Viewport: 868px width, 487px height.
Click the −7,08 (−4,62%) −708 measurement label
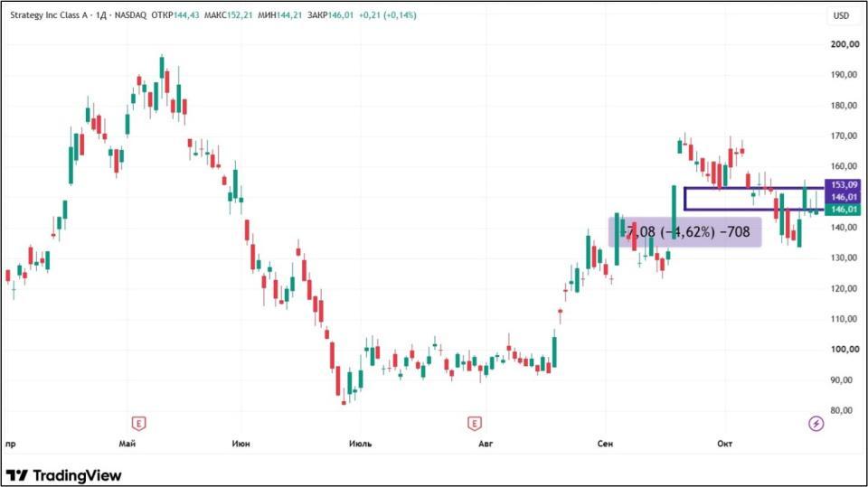[685, 231]
